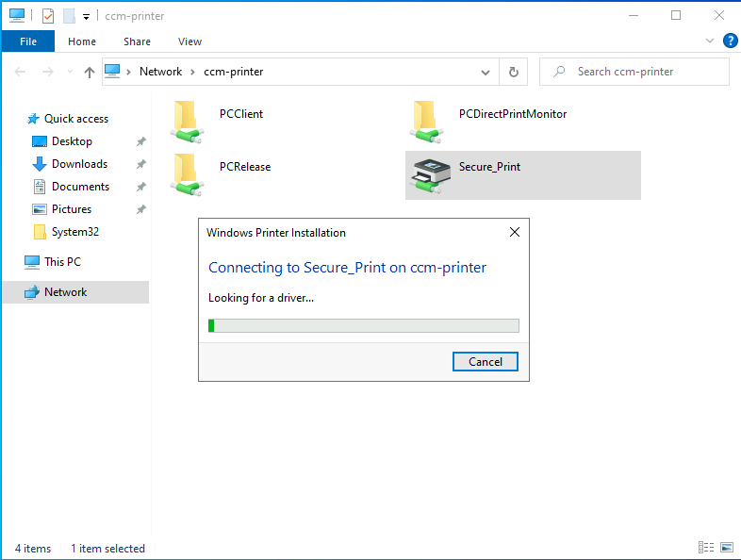Close the Windows Printer Installation dialog
741x560 pixels.
pyautogui.click(x=515, y=232)
